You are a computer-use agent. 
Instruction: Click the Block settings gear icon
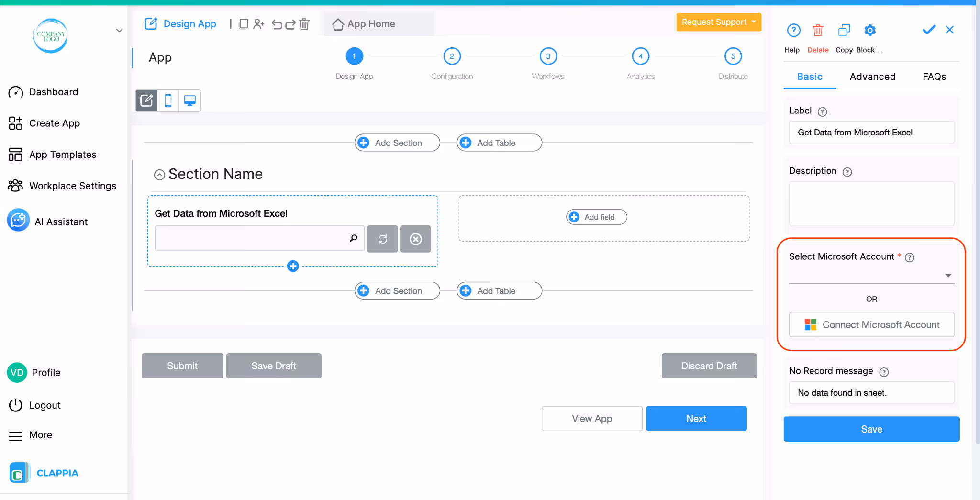coord(870,31)
